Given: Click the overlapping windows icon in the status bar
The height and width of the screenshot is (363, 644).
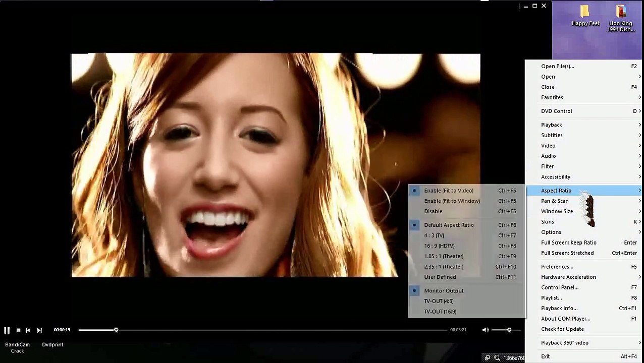Looking at the screenshot, I should 487,358.
